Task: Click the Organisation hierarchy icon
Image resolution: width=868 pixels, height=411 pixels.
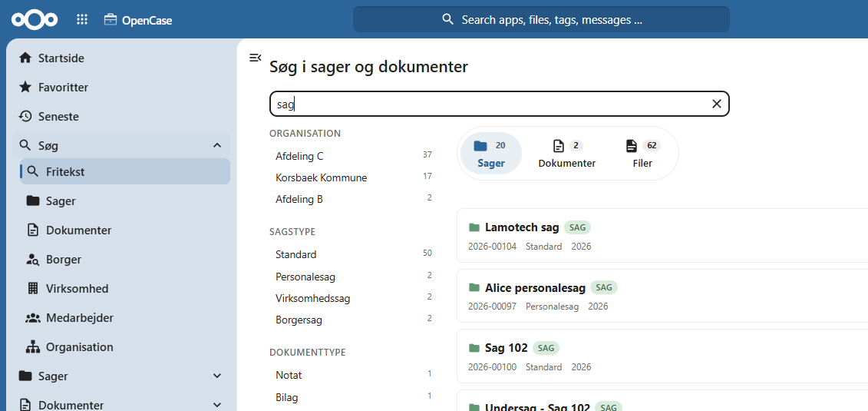Action: [33, 347]
